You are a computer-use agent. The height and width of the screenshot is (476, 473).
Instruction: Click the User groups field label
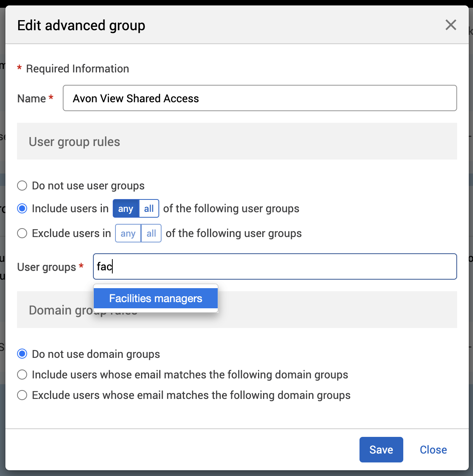tap(46, 267)
